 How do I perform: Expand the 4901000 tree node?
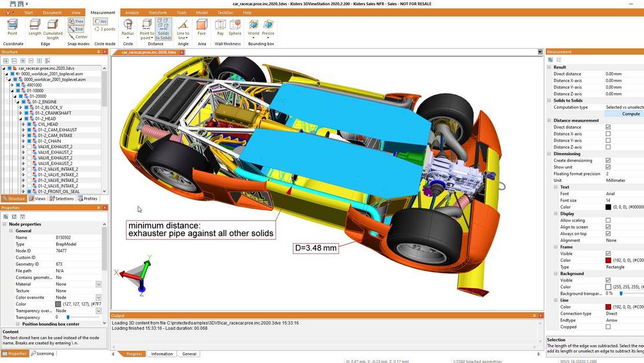click(x=12, y=85)
